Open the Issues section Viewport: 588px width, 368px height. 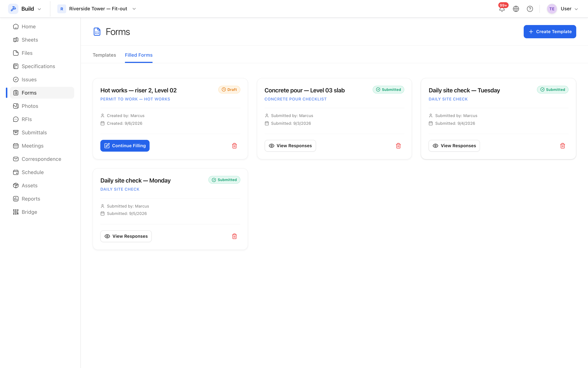tap(42, 80)
